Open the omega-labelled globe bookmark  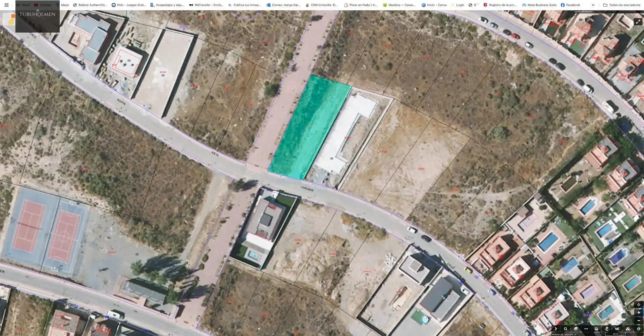tap(474, 5)
